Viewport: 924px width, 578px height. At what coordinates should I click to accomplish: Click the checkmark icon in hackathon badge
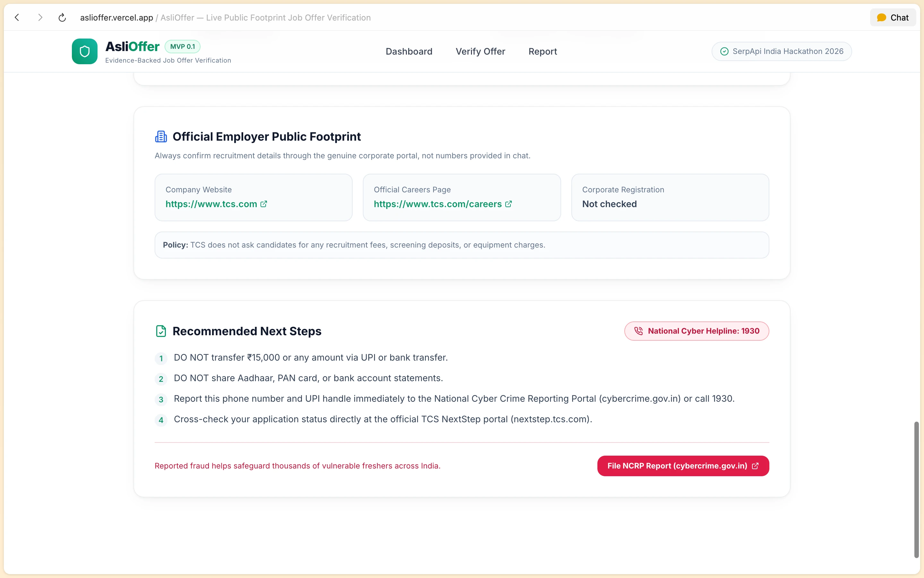[x=724, y=51]
